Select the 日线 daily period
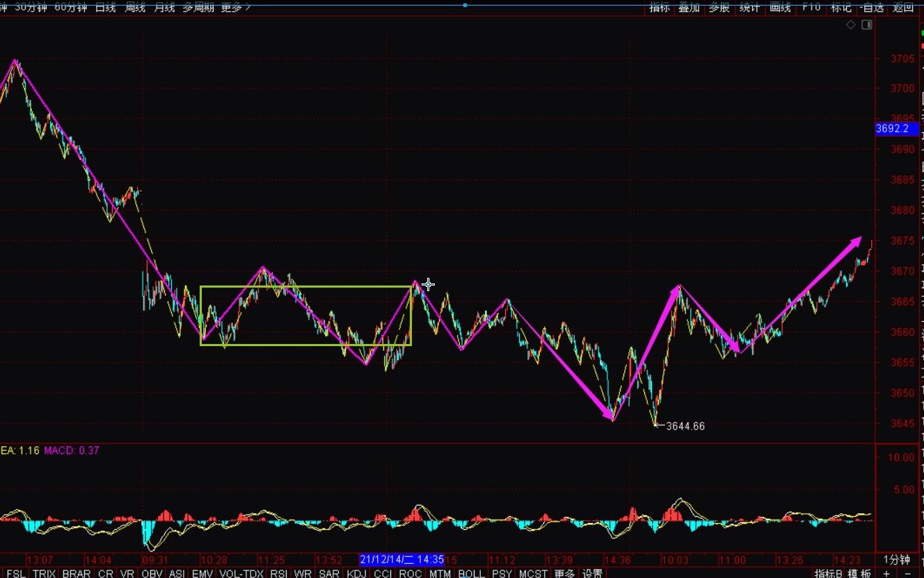The image size is (924, 578). tap(106, 7)
